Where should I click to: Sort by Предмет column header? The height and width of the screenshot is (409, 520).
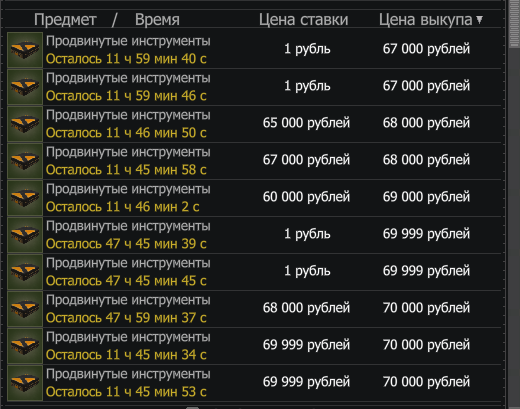pyautogui.click(x=65, y=20)
